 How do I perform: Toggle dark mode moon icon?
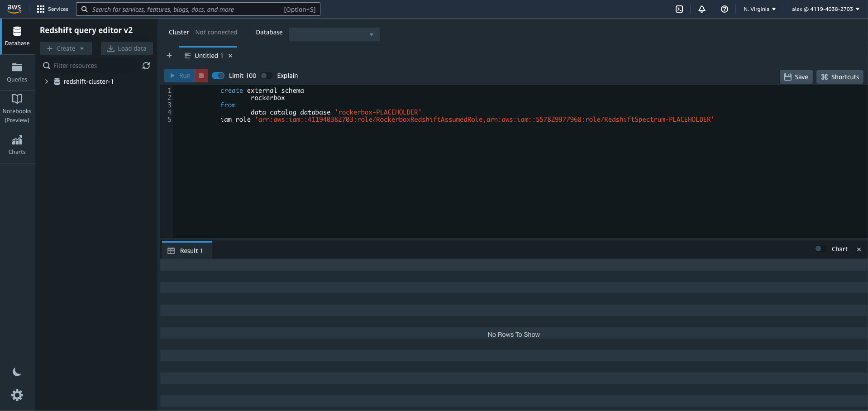[17, 372]
